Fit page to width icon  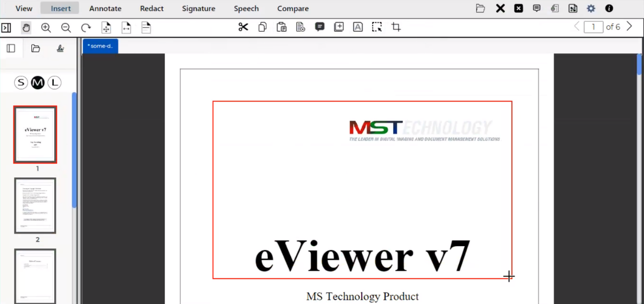pos(126,28)
